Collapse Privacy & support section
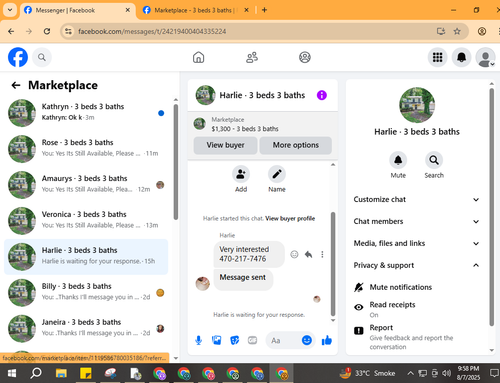Screen dimensions: 500x383 coord(416,265)
